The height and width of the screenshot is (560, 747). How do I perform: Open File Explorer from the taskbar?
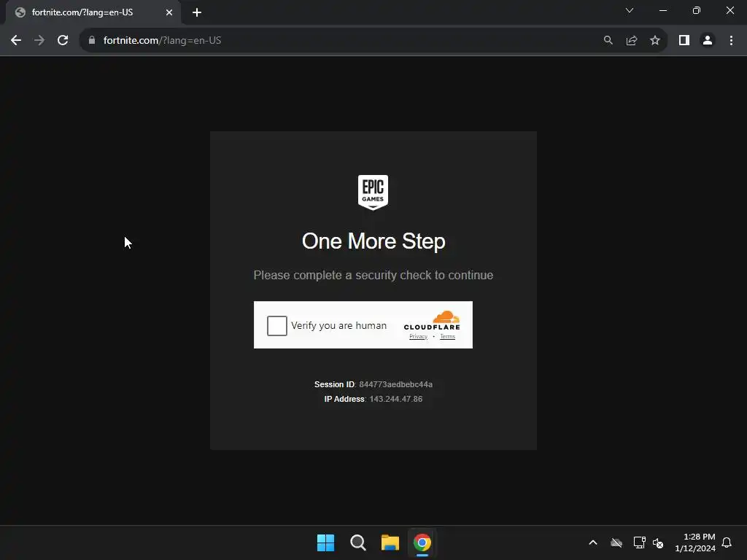click(390, 542)
